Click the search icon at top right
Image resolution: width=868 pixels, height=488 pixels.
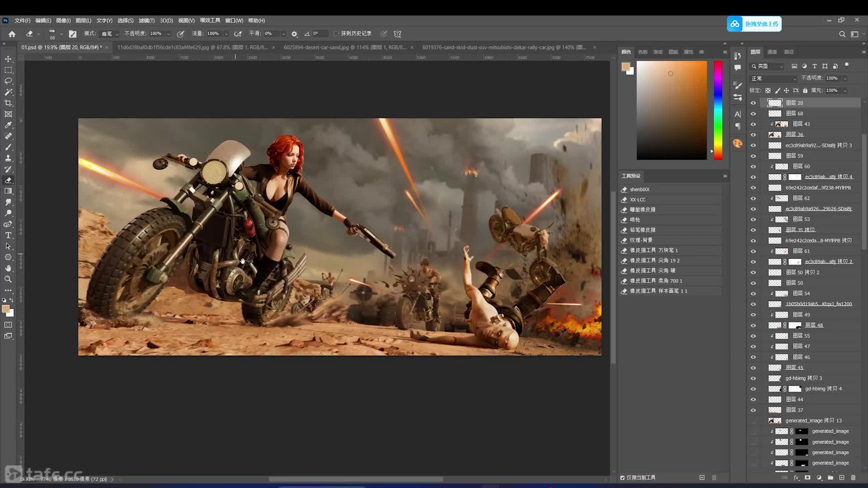point(842,34)
